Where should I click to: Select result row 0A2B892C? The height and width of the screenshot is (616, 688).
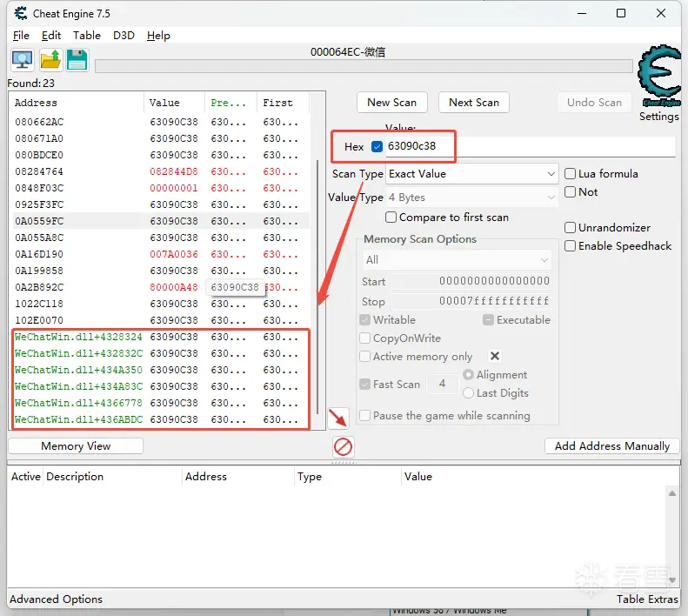[161, 288]
